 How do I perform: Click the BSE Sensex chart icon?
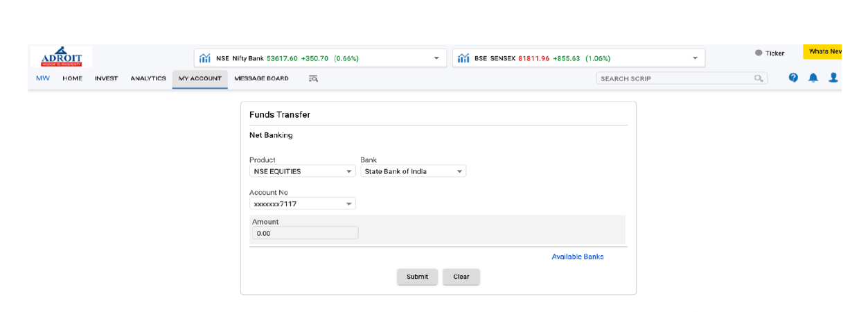coord(463,58)
